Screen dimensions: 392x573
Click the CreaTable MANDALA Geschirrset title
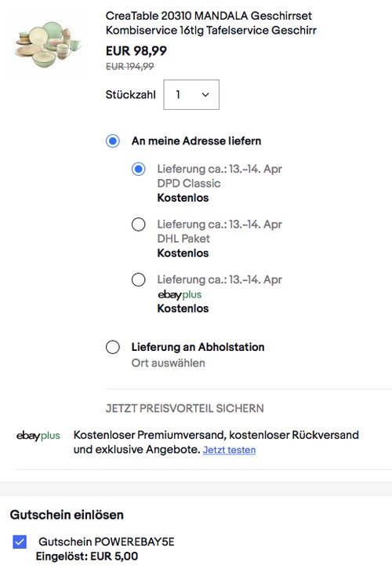211,23
